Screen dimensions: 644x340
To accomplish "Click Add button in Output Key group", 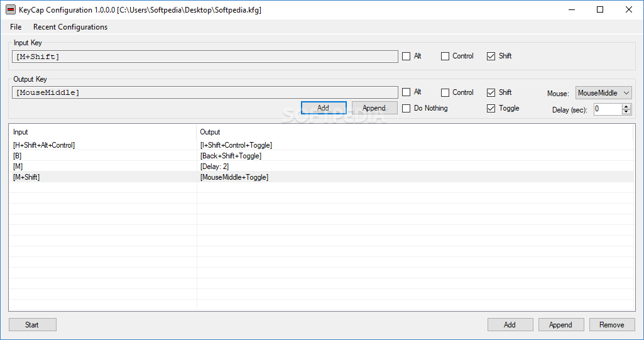I will click(324, 108).
